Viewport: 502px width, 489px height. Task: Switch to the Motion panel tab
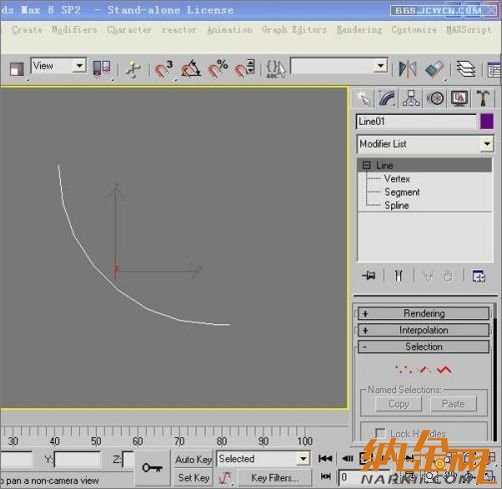point(435,99)
